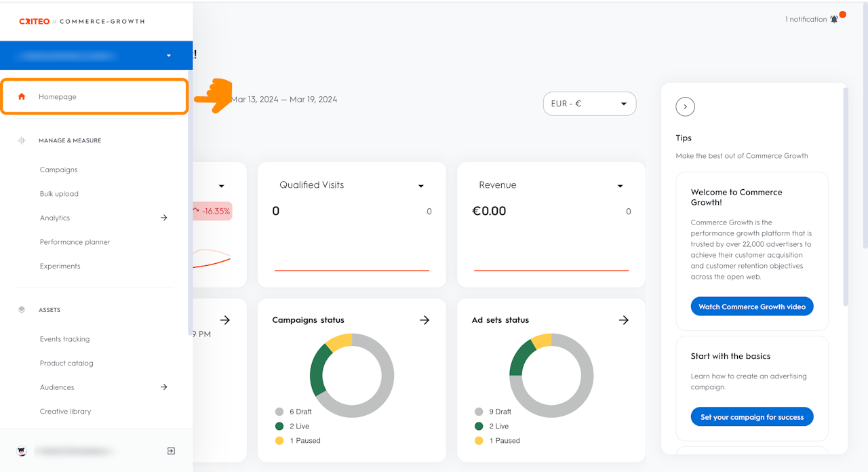Viewport: 868px width, 472px height.
Task: Go to Performance planner
Action: (x=75, y=242)
